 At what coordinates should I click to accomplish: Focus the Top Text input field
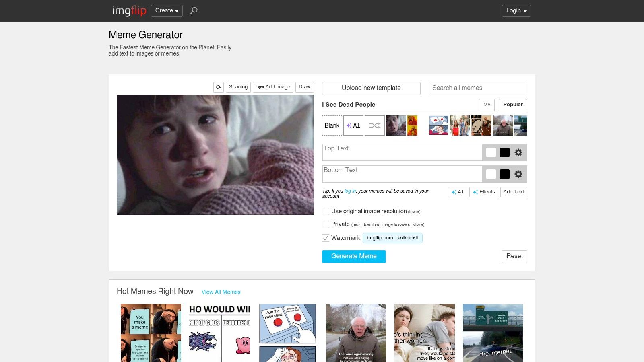pyautogui.click(x=402, y=152)
